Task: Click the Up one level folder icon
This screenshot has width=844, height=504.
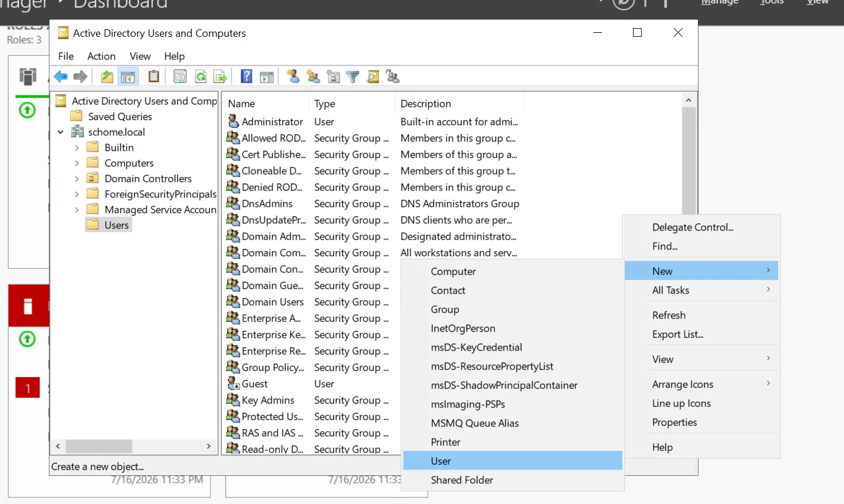Action: pos(107,76)
